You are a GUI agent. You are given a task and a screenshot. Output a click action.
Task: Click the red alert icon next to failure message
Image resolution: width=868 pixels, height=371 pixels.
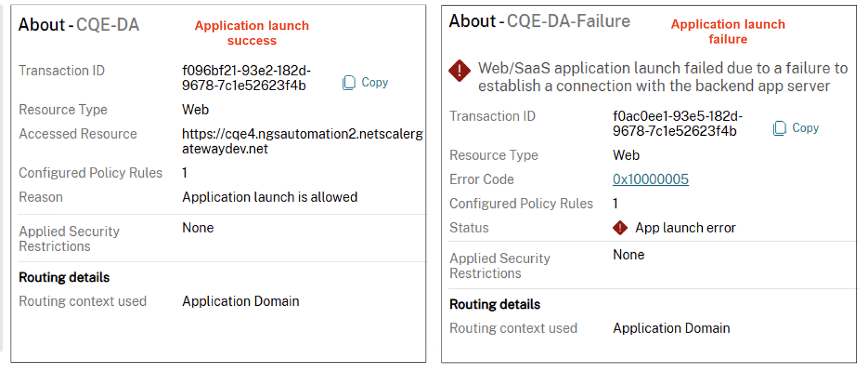pos(460,70)
